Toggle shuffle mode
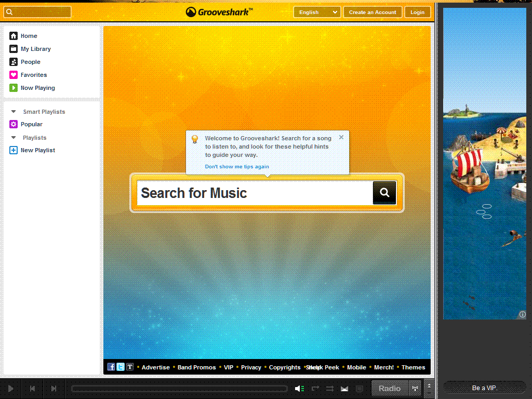The height and width of the screenshot is (399, 532). [330, 389]
